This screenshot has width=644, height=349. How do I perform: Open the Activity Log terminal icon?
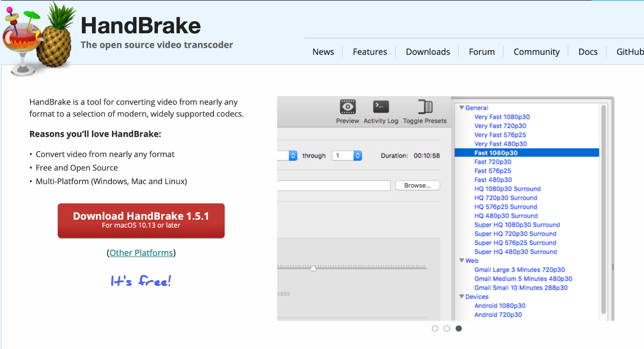(381, 107)
